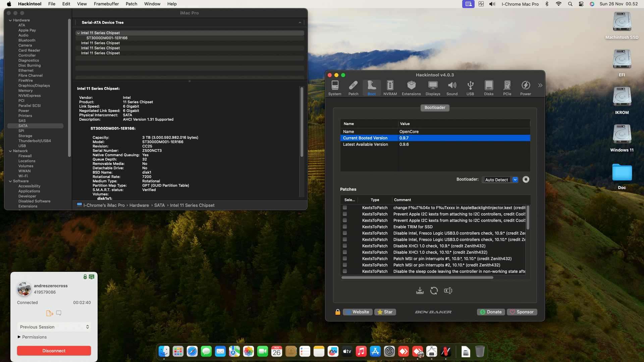Viewport: 644px width, 362px height.
Task: Click the Sponsor button
Action: pos(522,312)
